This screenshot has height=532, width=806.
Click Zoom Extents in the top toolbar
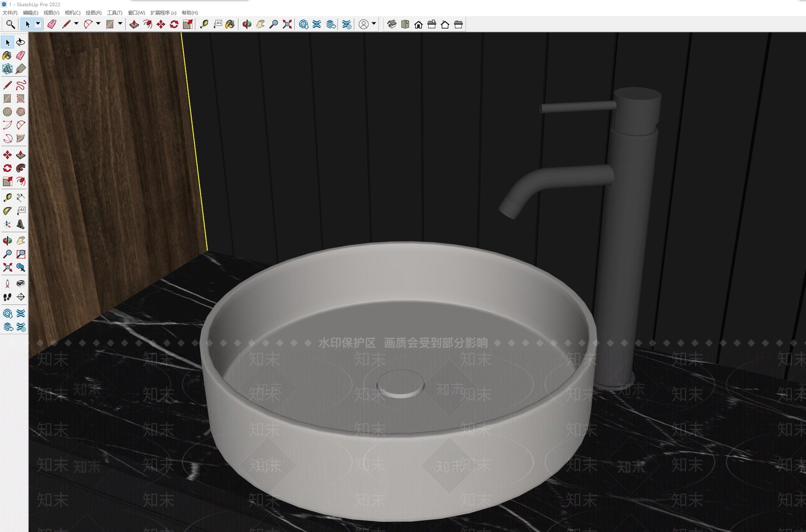click(x=287, y=24)
